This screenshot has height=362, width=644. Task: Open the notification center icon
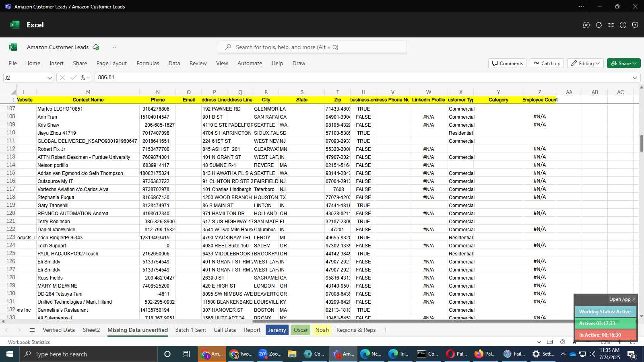pyautogui.click(x=631, y=354)
